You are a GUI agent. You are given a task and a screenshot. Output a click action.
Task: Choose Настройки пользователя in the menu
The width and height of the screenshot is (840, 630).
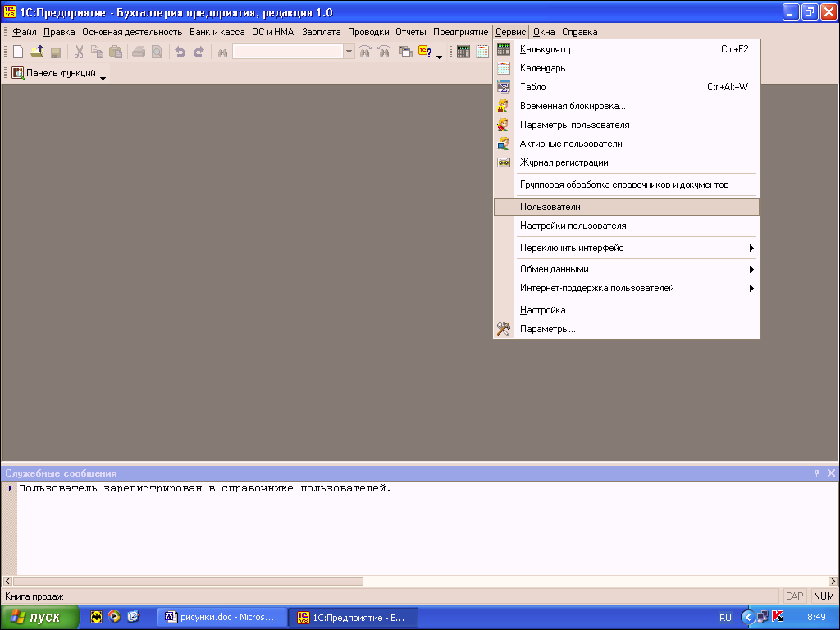click(573, 226)
